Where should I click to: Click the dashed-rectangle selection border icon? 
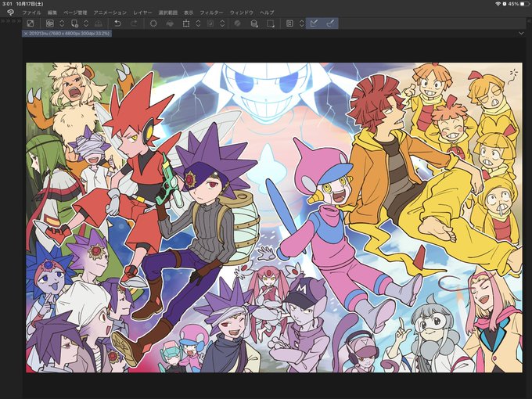pos(271,23)
